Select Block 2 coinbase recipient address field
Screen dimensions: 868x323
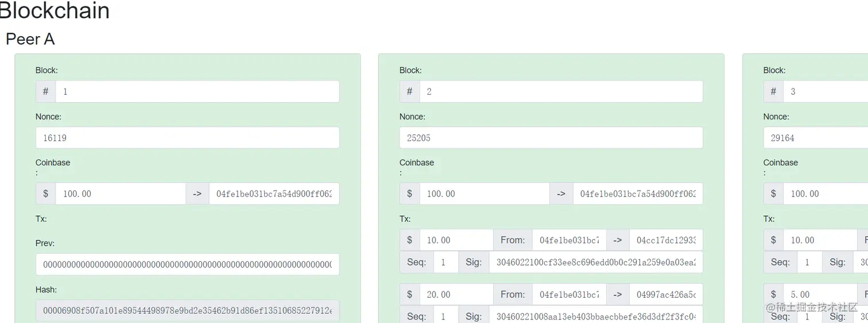(638, 193)
